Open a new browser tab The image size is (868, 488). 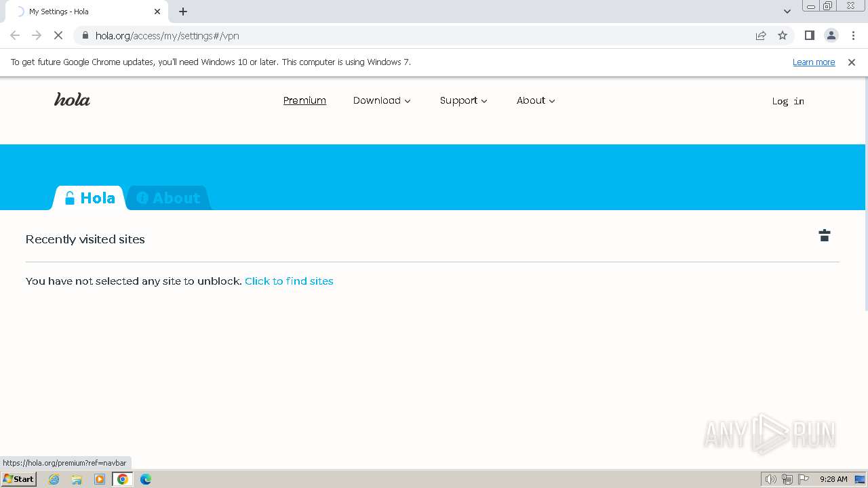pyautogui.click(x=183, y=12)
